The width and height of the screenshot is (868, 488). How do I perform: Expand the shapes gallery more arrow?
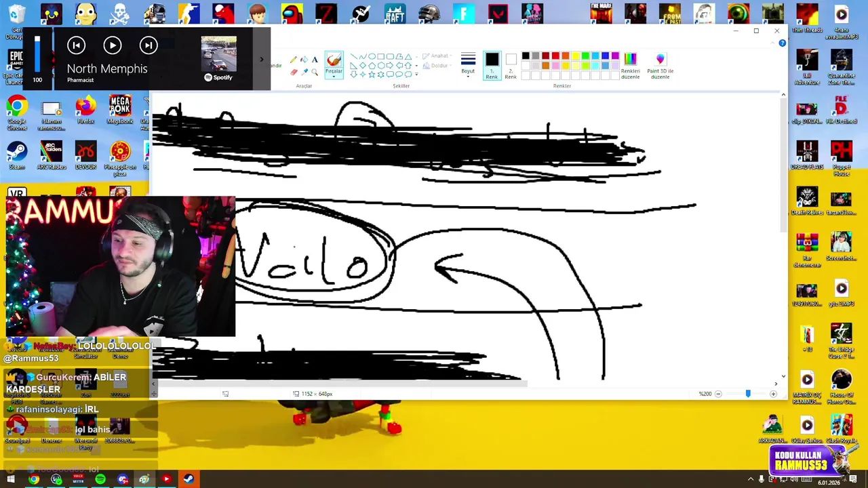(x=416, y=75)
